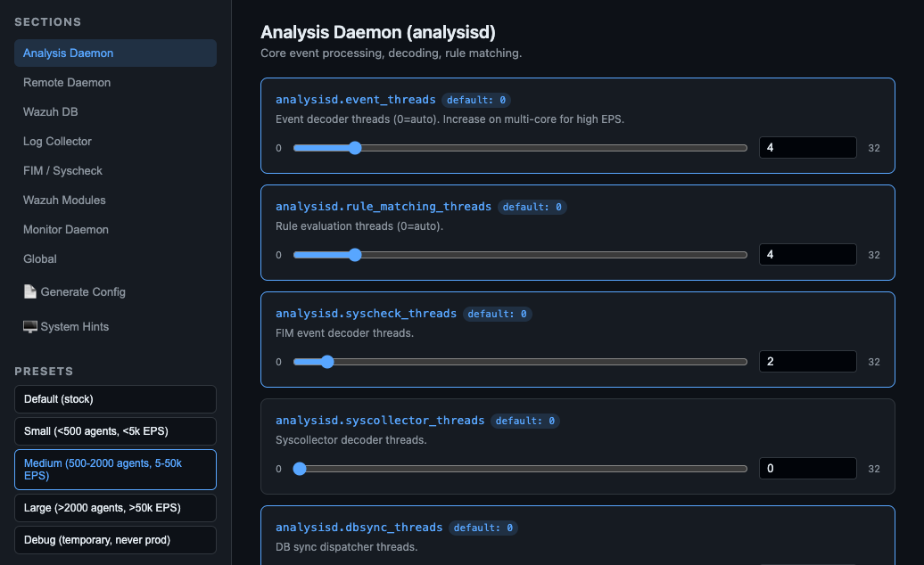Switch to the FIM / Syscheck section
Screen dimensions: 924x565
[x=116, y=171]
